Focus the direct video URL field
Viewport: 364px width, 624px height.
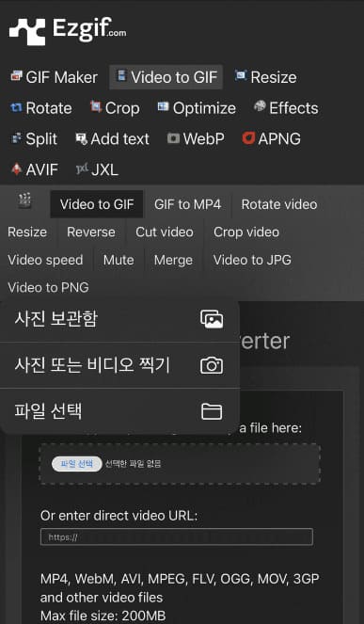pyautogui.click(x=177, y=536)
